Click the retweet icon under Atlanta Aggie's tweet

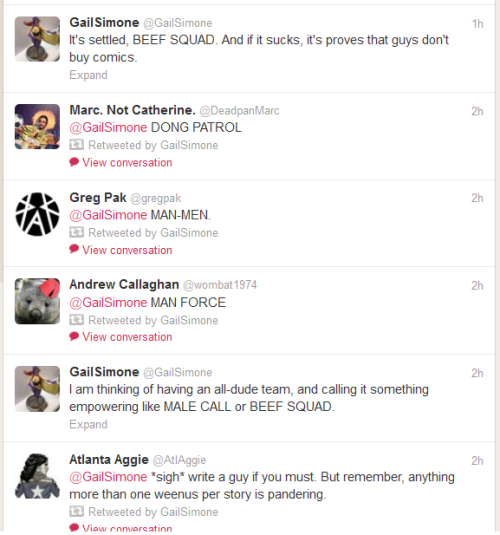[76, 511]
